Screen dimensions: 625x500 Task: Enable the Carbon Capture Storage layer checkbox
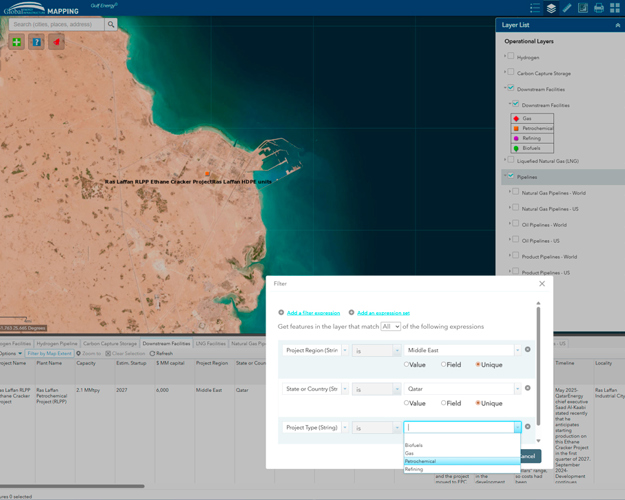click(511, 72)
